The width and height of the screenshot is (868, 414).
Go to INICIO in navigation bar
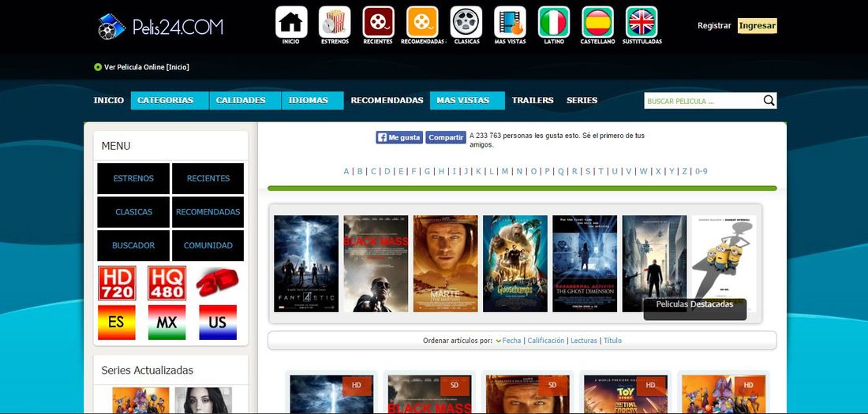click(109, 100)
